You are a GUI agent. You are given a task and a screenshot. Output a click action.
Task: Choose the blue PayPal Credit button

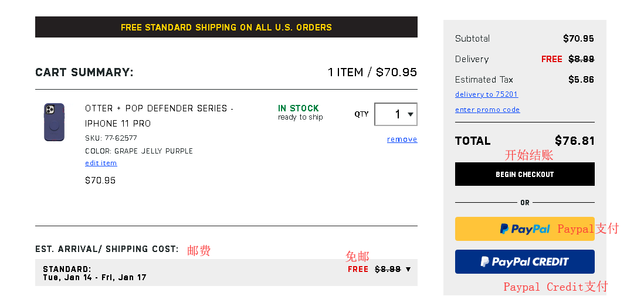coord(524,262)
